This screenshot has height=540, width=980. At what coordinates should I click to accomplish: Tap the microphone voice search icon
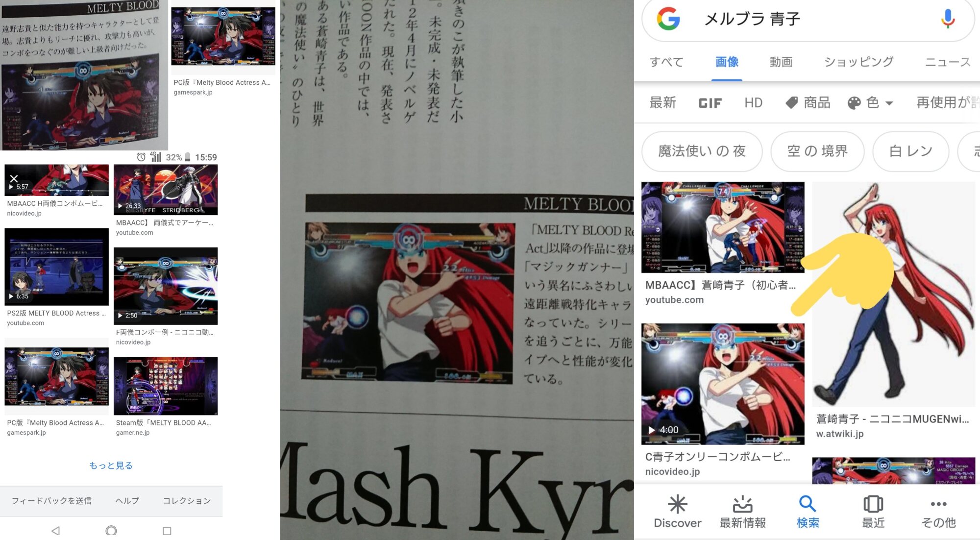[948, 19]
